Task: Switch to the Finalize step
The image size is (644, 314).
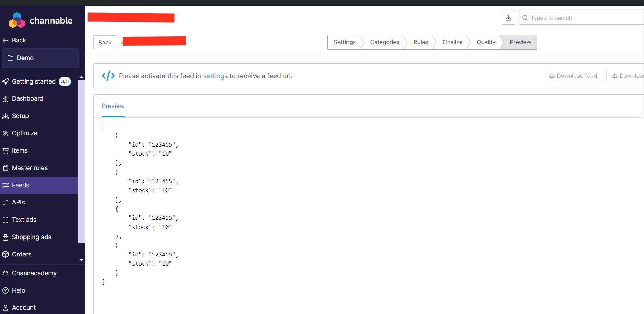Action: click(452, 42)
